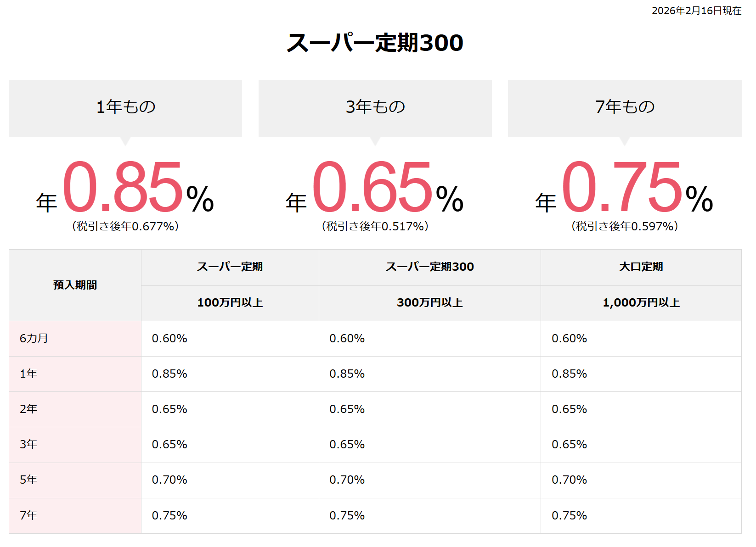Click the 税引き後年0.517% after-tax note
This screenshot has width=756, height=547.
tap(375, 226)
